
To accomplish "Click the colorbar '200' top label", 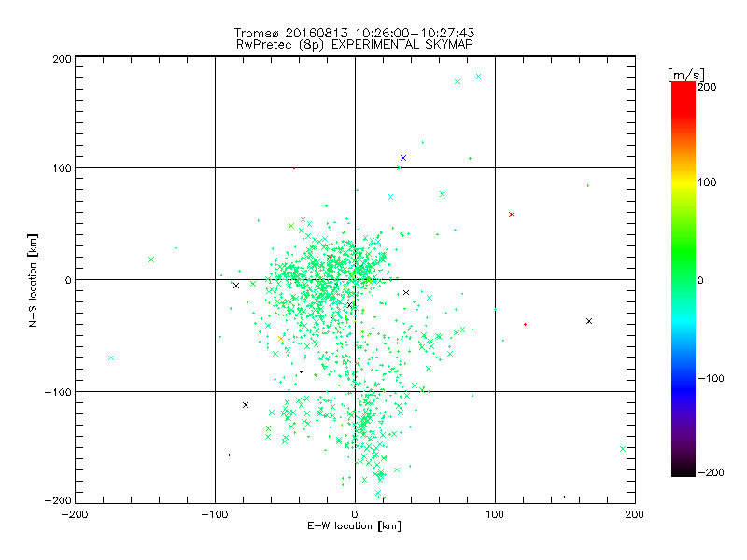I will [707, 87].
